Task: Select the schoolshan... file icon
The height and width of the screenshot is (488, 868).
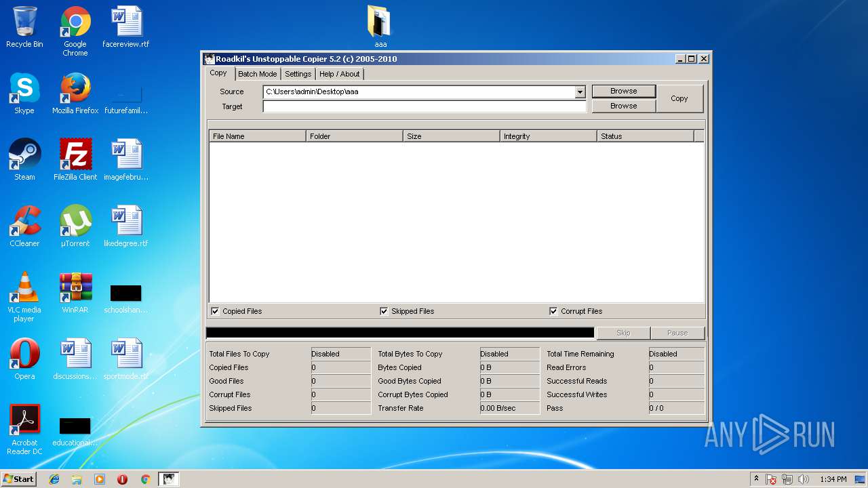Action: pyautogui.click(x=126, y=298)
